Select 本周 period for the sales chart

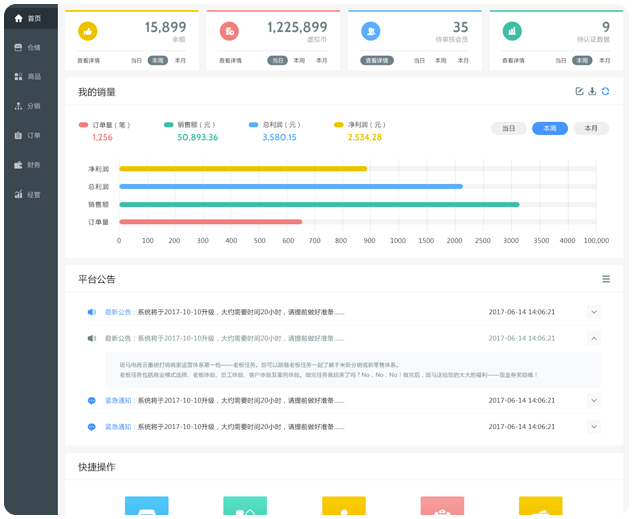(x=550, y=129)
